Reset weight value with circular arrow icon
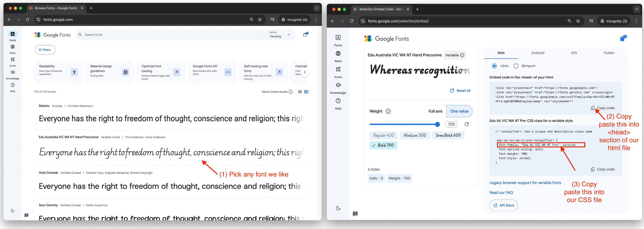Viewport: 644px width, 229px height. (467, 124)
